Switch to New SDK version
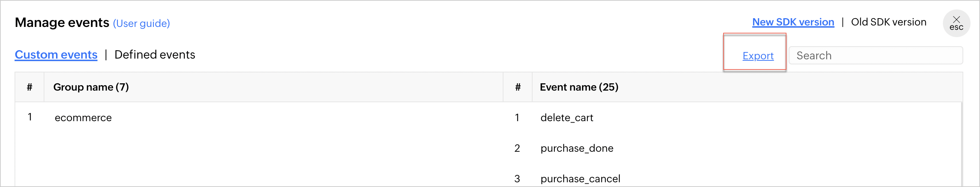The image size is (980, 187). click(793, 22)
